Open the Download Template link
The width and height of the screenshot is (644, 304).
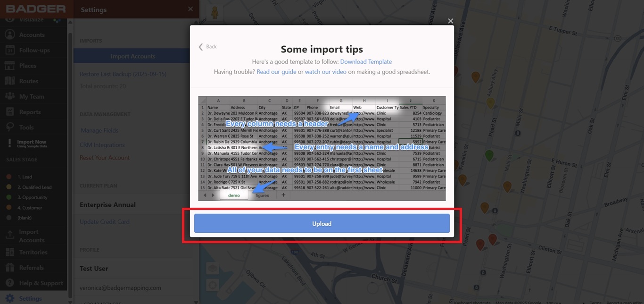coord(366,62)
